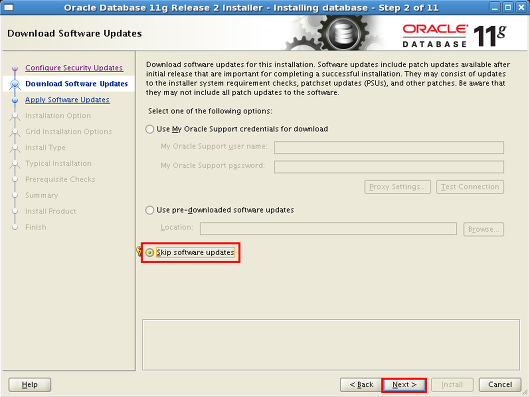This screenshot has height=397, width=530.
Task: Click Configure Security Updates step bullet icon
Action: [x=15, y=68]
